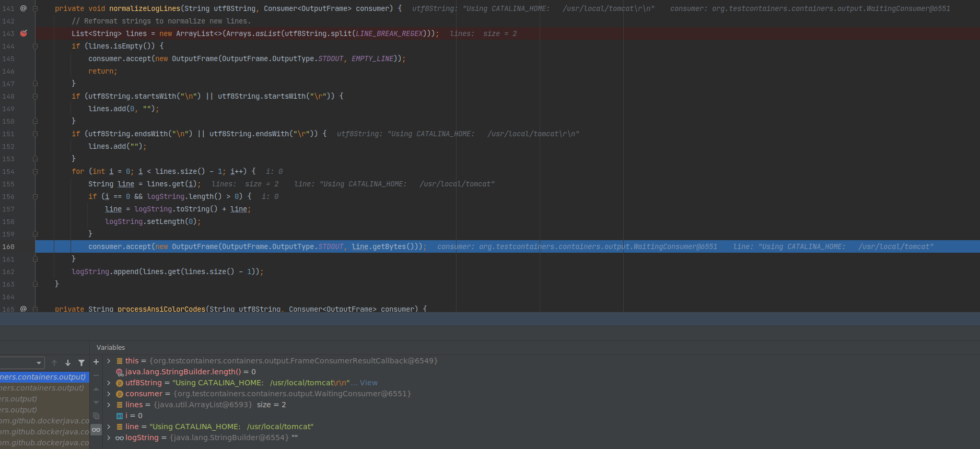Go to previous frame with up arrow
980x449 pixels.
point(54,362)
